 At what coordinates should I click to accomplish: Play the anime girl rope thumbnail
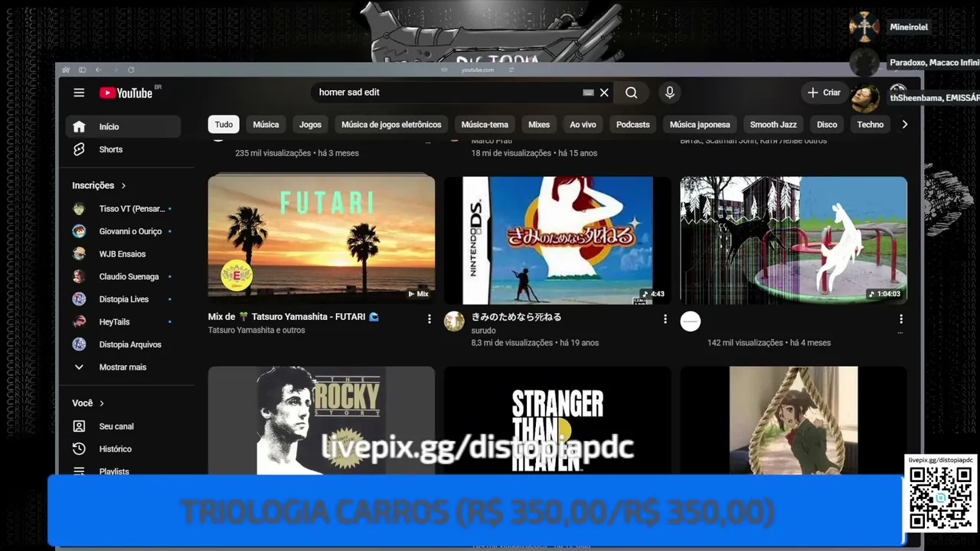794,420
